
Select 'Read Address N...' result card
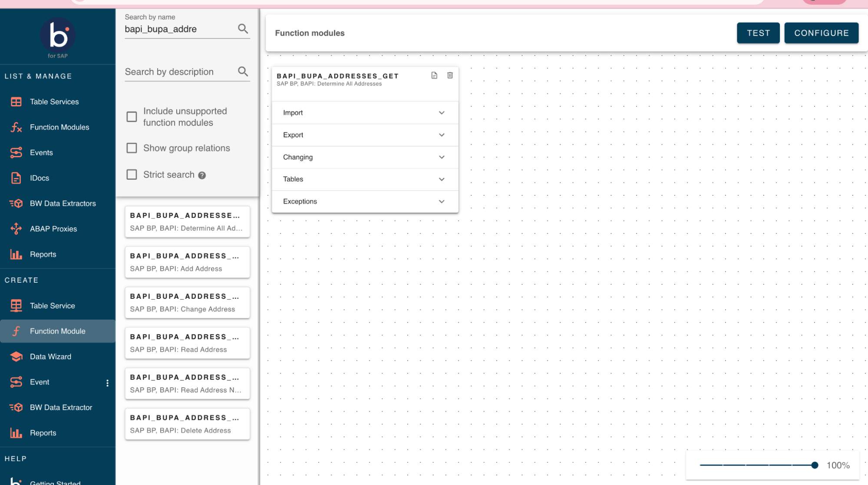coord(187,383)
